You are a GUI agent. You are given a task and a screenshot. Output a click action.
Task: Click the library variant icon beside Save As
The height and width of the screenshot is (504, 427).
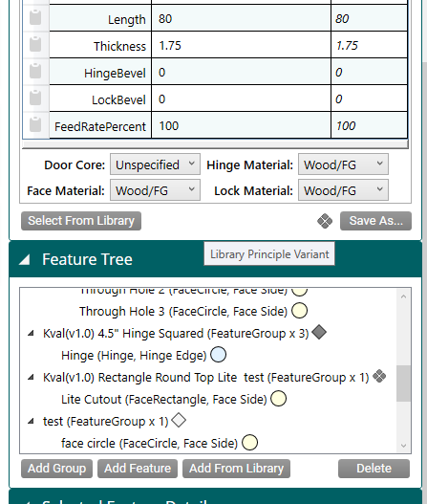[325, 221]
